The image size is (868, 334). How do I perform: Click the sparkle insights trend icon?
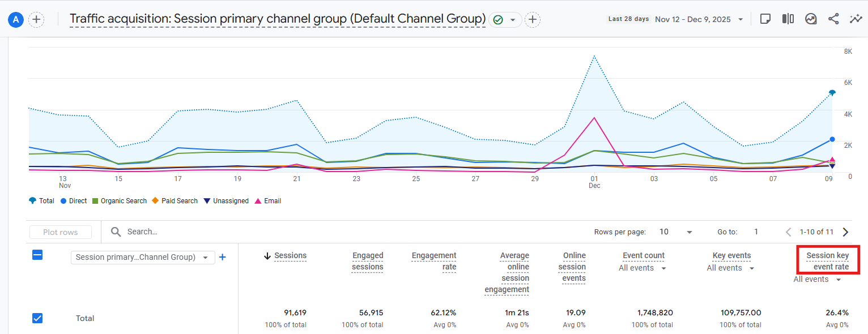pos(856,19)
